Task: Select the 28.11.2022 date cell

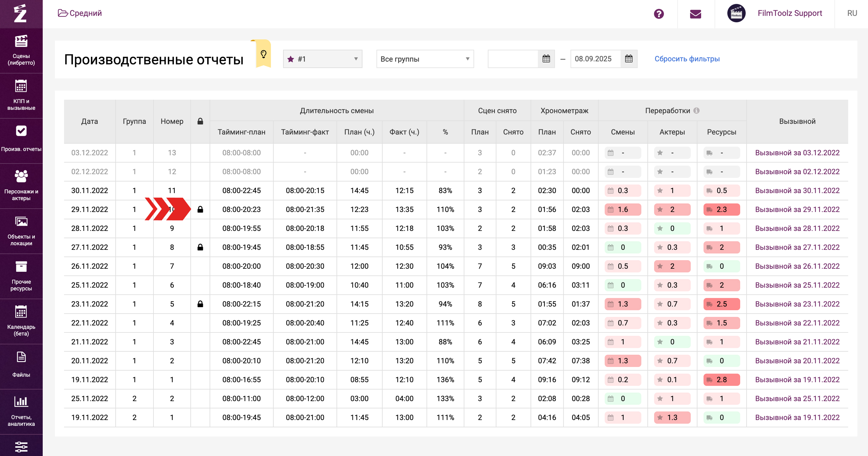Action: click(x=90, y=228)
